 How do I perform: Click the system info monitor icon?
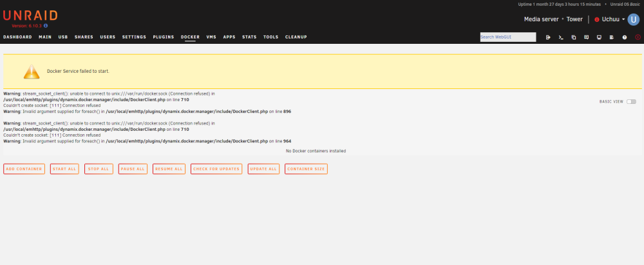599,37
